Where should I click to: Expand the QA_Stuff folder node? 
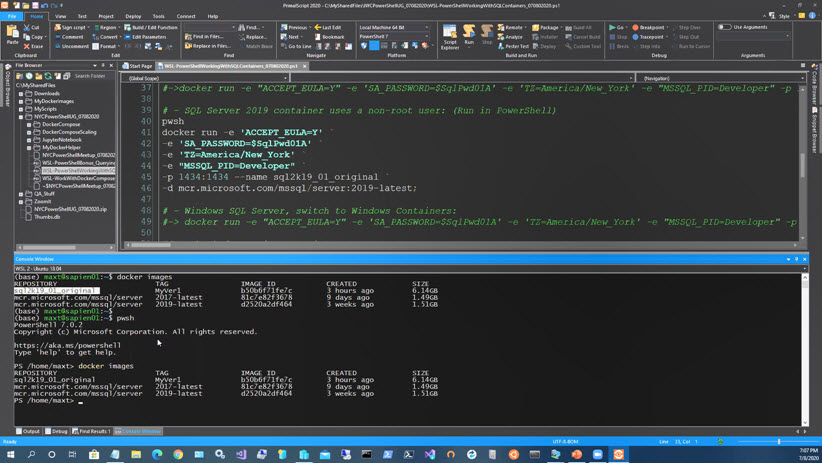pos(21,194)
